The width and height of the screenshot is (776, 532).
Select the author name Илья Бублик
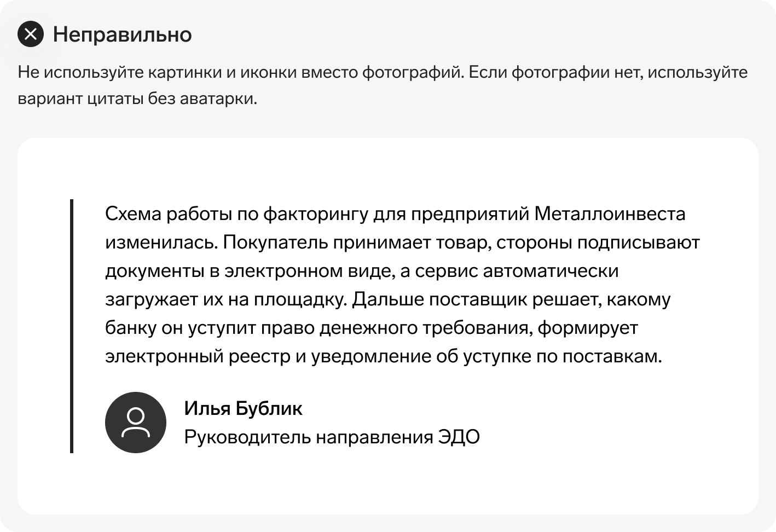click(x=243, y=408)
